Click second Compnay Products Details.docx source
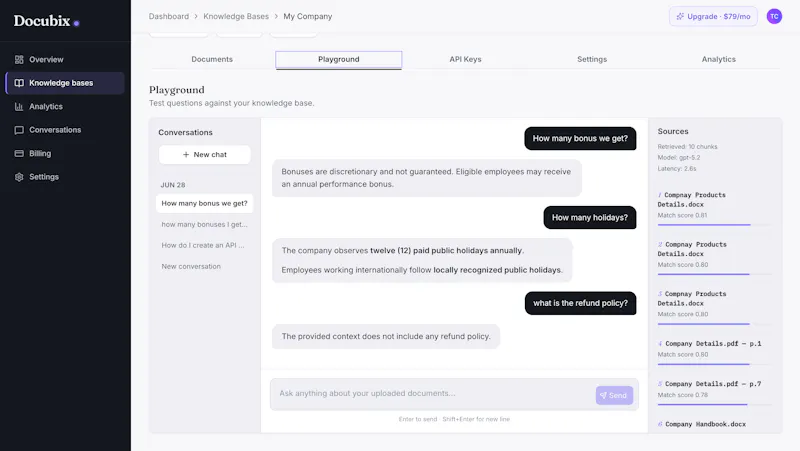The height and width of the screenshot is (451, 800). (x=692, y=249)
